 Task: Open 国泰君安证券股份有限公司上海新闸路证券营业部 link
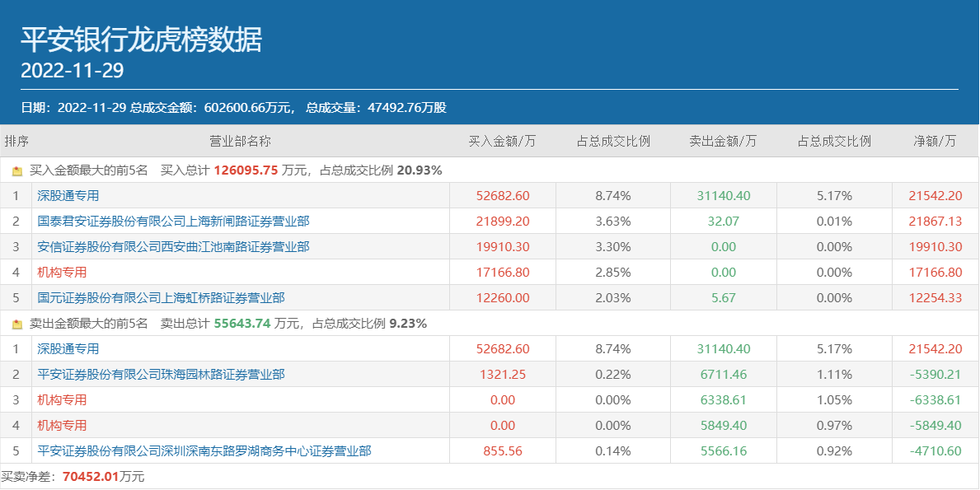point(173,221)
